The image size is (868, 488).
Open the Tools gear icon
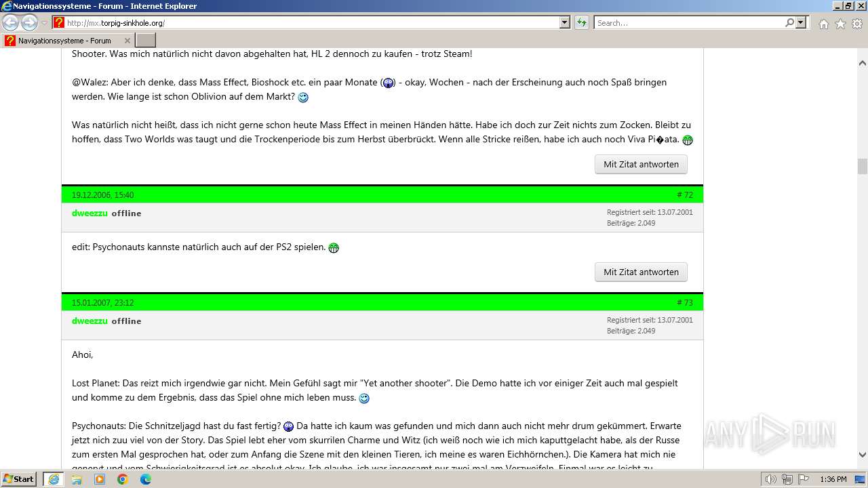coord(857,24)
